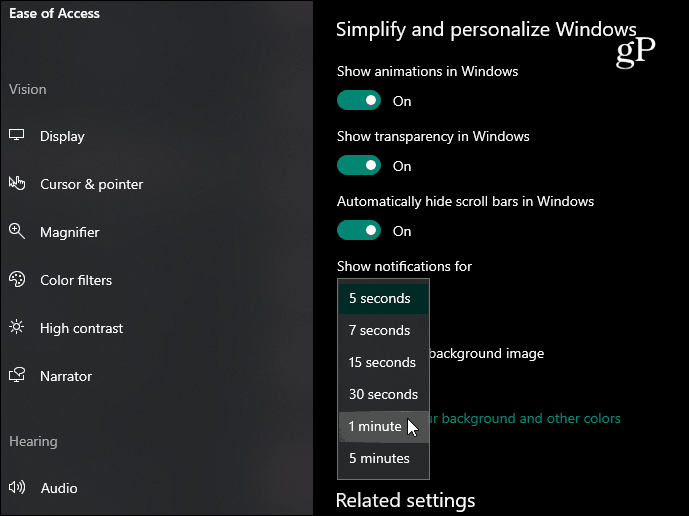The width and height of the screenshot is (689, 516).
Task: Select the 15 seconds option
Action: [x=383, y=363]
